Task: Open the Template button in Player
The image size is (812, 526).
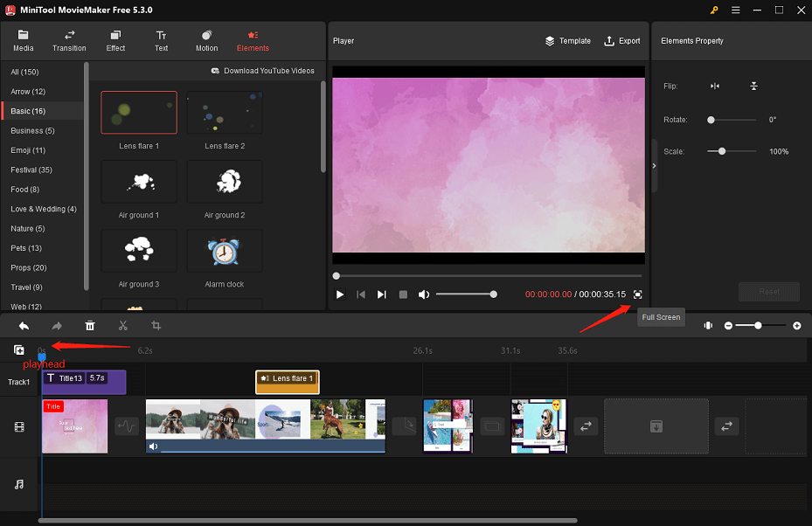Action: tap(568, 41)
